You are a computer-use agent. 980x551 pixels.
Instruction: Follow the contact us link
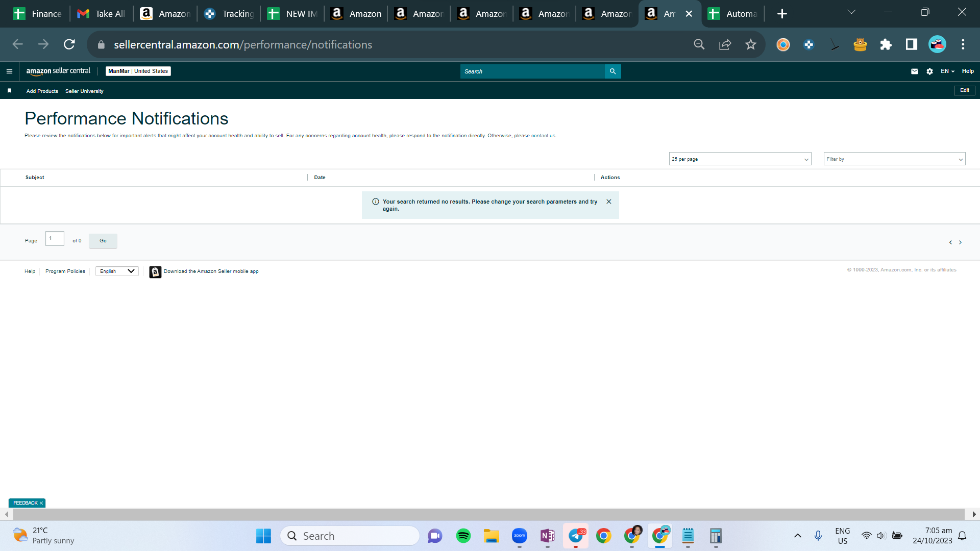click(543, 136)
